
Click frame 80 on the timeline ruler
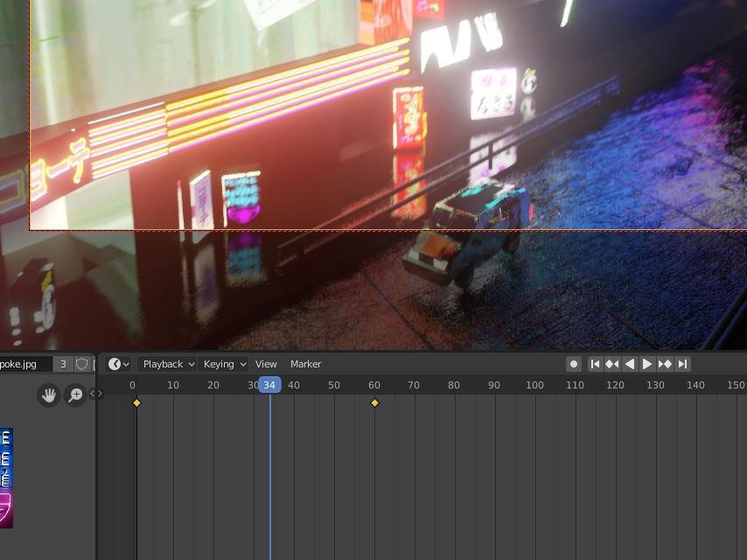(x=453, y=384)
